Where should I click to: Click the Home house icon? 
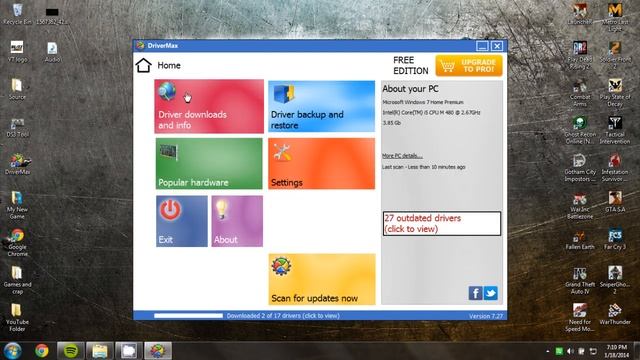coord(144,65)
